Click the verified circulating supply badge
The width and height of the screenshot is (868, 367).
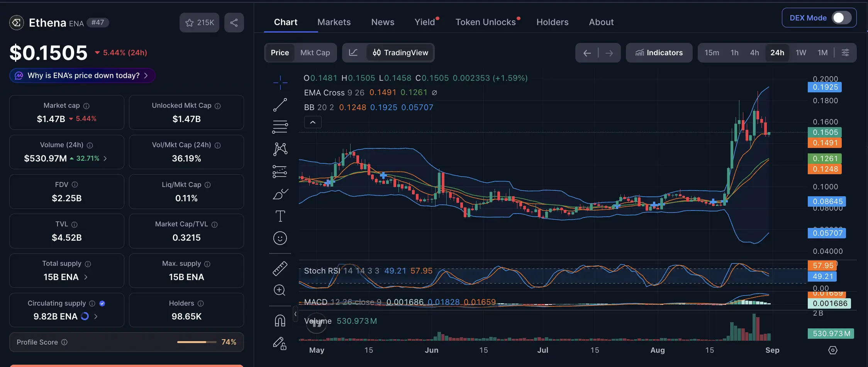102,304
